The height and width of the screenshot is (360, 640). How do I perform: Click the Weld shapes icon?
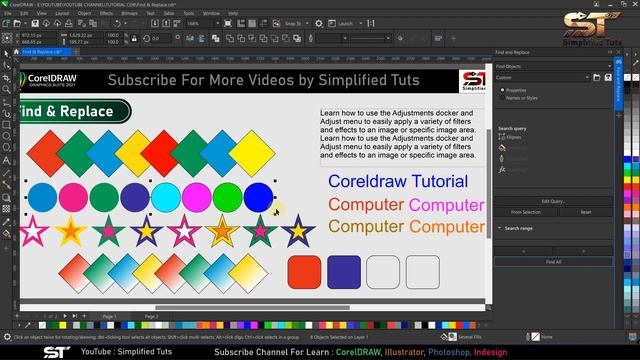230,38
